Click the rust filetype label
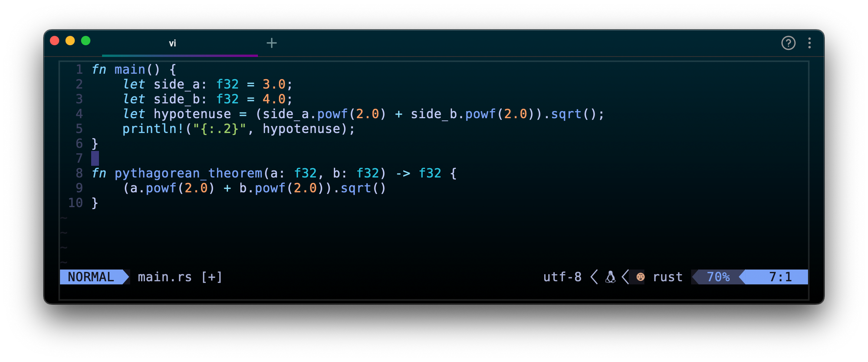This screenshot has width=868, height=362. point(667,277)
